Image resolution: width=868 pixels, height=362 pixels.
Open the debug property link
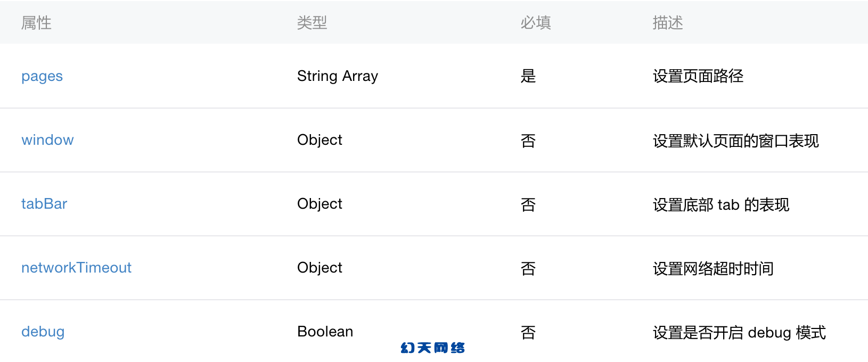coord(43,332)
